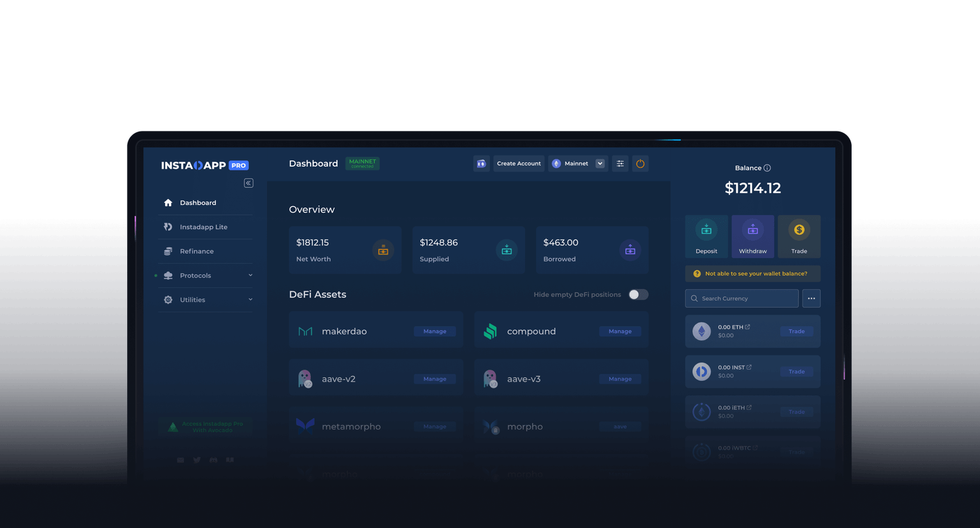
Task: Open 'Not able to see your wallet balance?' notice
Action: click(753, 274)
